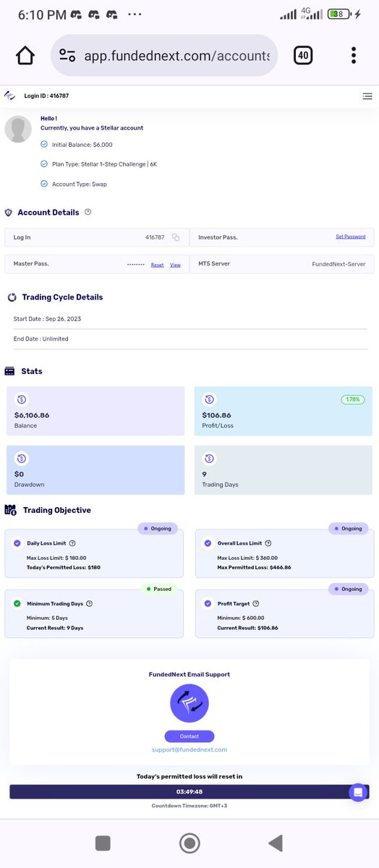Click Today's Permitted Loss $180 text

[x=64, y=567]
